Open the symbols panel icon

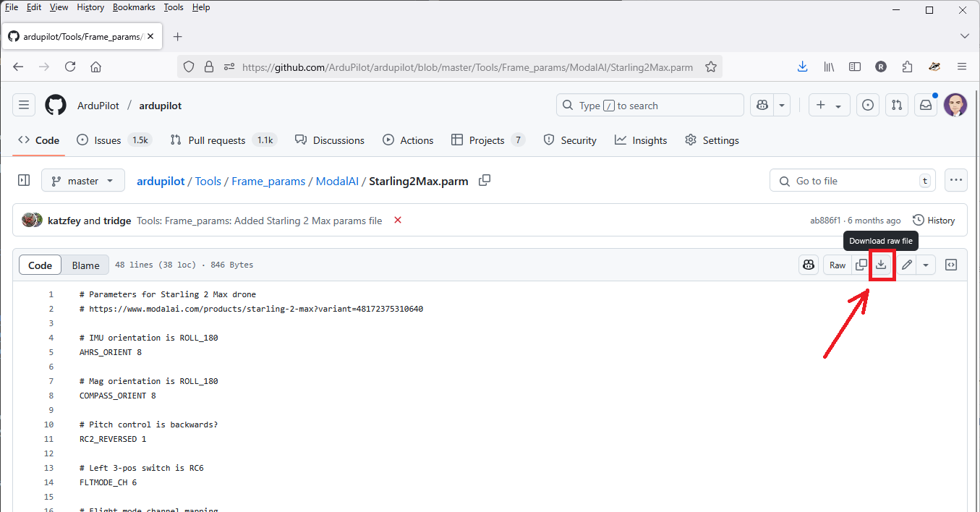click(951, 265)
